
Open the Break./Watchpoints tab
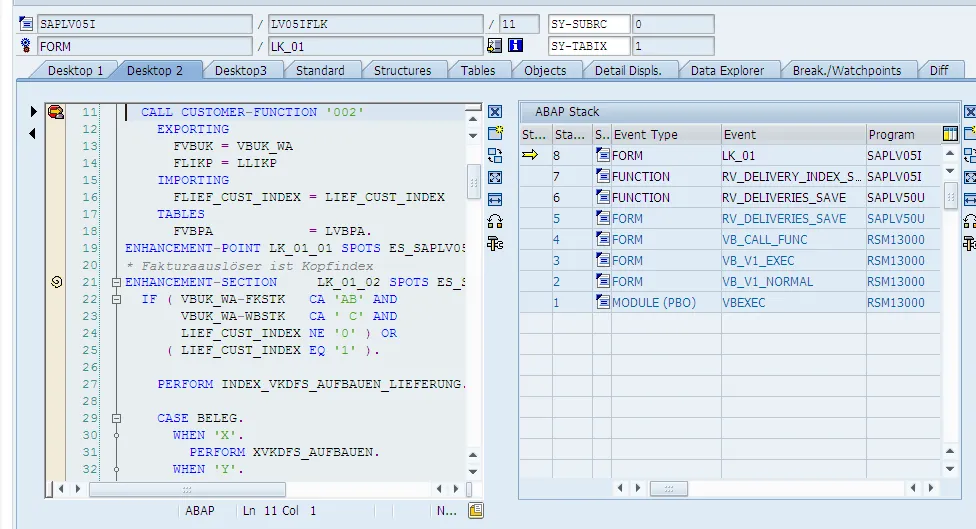846,70
